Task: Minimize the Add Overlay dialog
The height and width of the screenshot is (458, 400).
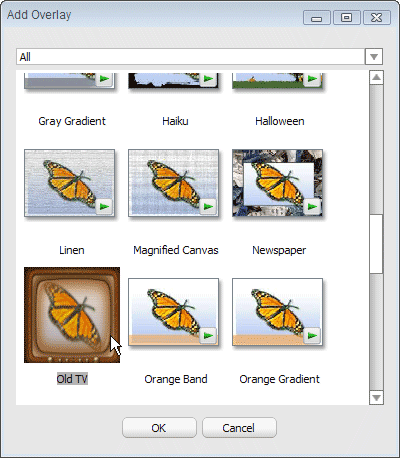Action: click(316, 18)
